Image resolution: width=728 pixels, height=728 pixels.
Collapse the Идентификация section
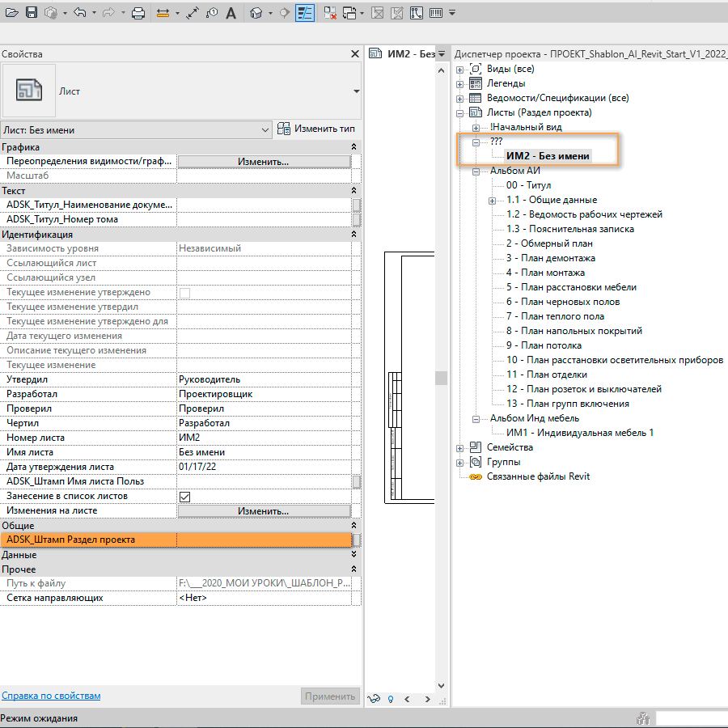click(353, 234)
